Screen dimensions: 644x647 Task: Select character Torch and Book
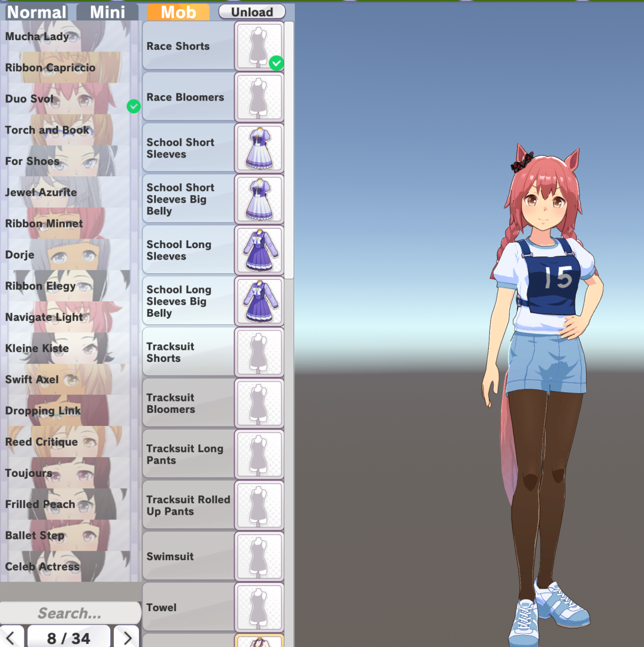tap(70, 130)
